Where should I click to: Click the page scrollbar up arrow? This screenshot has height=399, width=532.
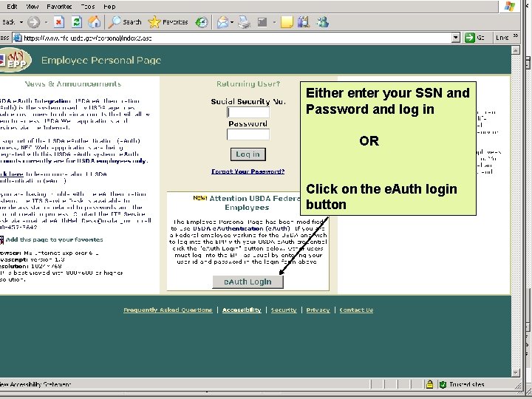tap(516, 50)
